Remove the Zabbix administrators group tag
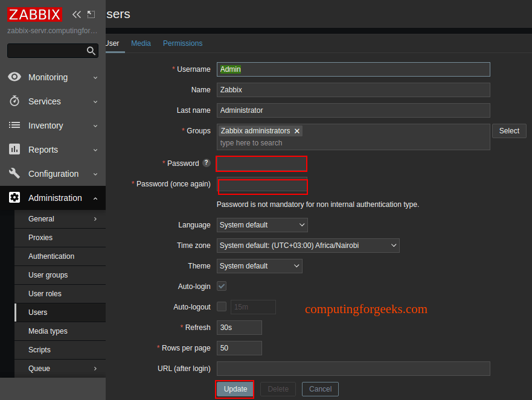 pos(297,131)
